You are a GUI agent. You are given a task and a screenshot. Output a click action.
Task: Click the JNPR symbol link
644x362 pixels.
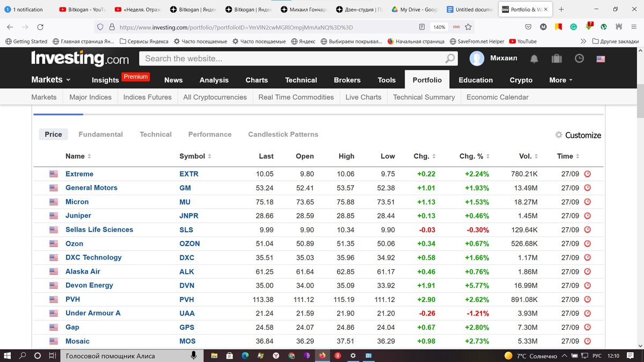tap(189, 216)
